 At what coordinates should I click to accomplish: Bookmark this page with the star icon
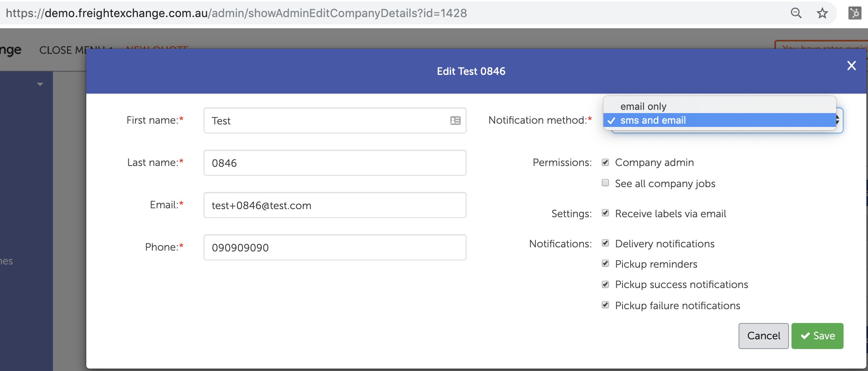[822, 13]
